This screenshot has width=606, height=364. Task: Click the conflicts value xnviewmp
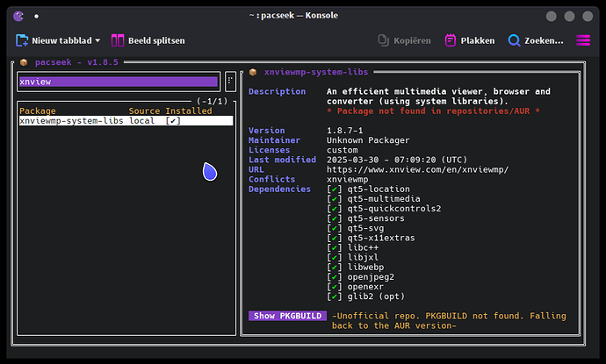coord(348,180)
